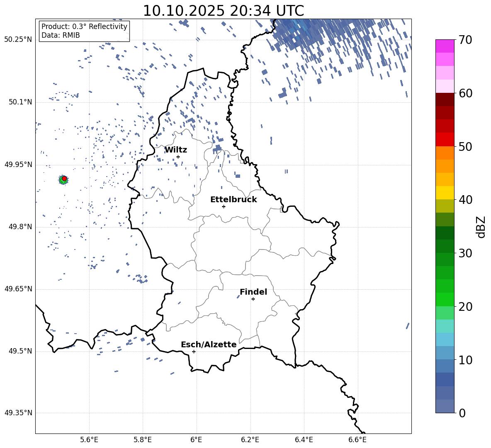This screenshot has height=448, width=491.
Task: Click the 49.5°N latitude label
Action: pyautogui.click(x=20, y=351)
